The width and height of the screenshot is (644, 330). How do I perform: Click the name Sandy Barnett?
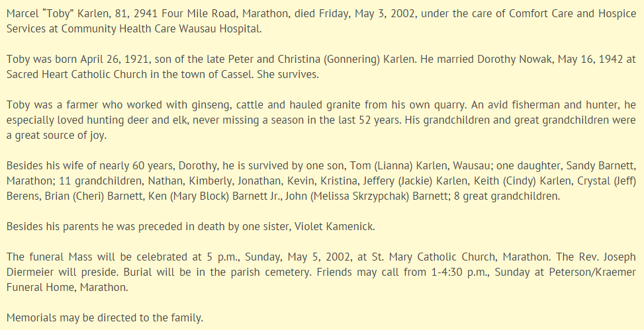600,165
